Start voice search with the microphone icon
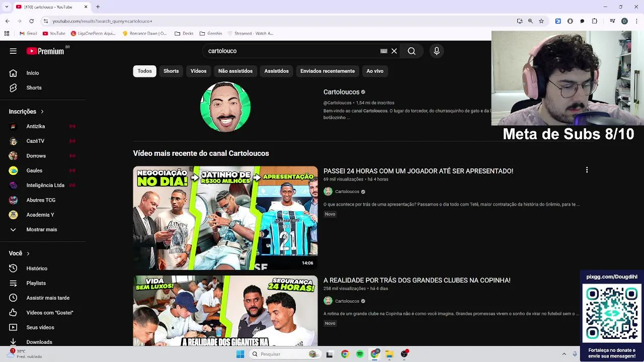The width and height of the screenshot is (644, 362). click(x=437, y=51)
